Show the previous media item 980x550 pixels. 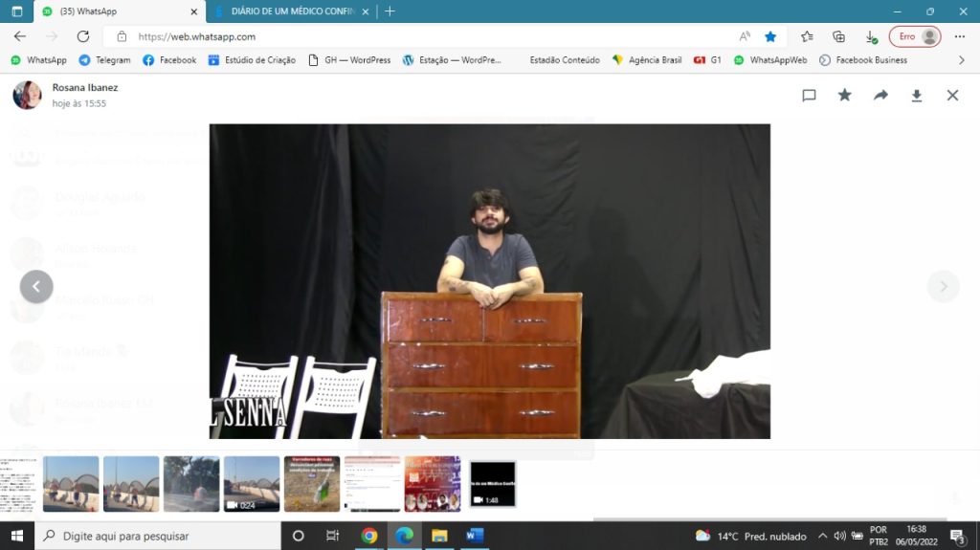(36, 287)
